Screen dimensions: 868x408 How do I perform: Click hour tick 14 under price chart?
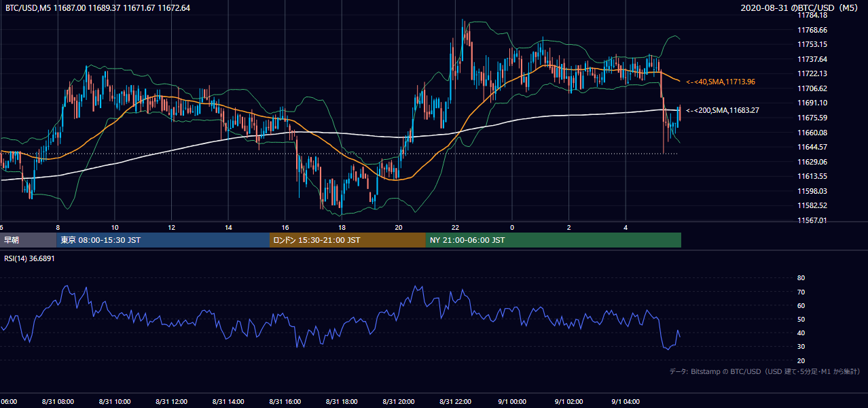[x=228, y=227]
